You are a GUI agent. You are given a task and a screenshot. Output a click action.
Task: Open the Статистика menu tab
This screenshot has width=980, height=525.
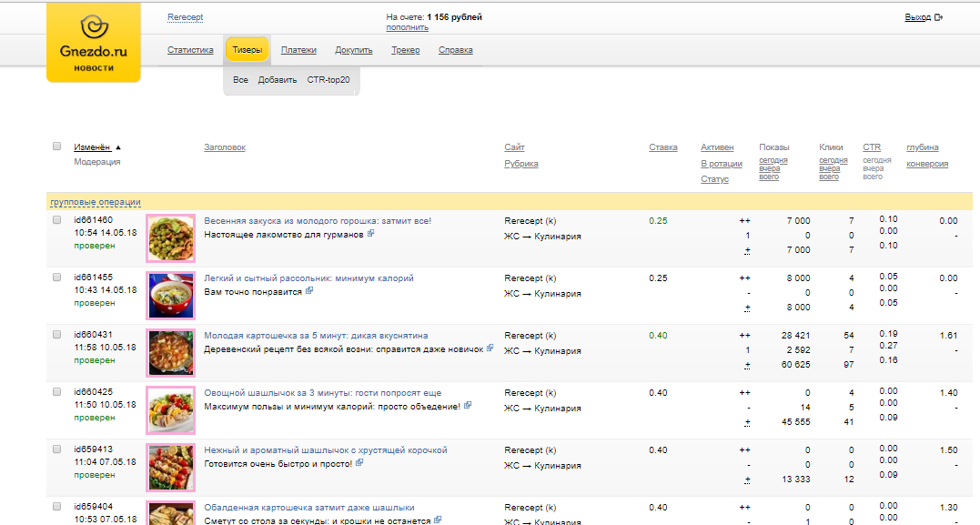click(x=190, y=50)
